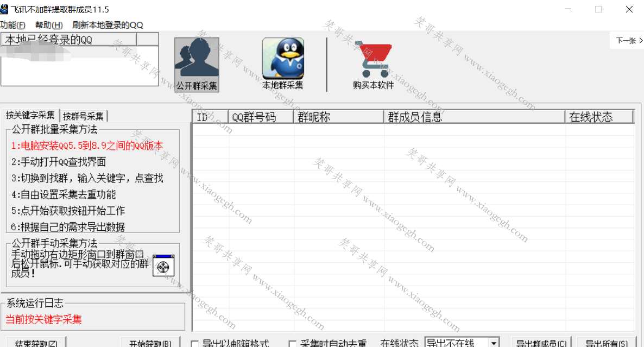644x347 pixels.
Task: Switch to the 按群号采集 tab
Action: (84, 116)
